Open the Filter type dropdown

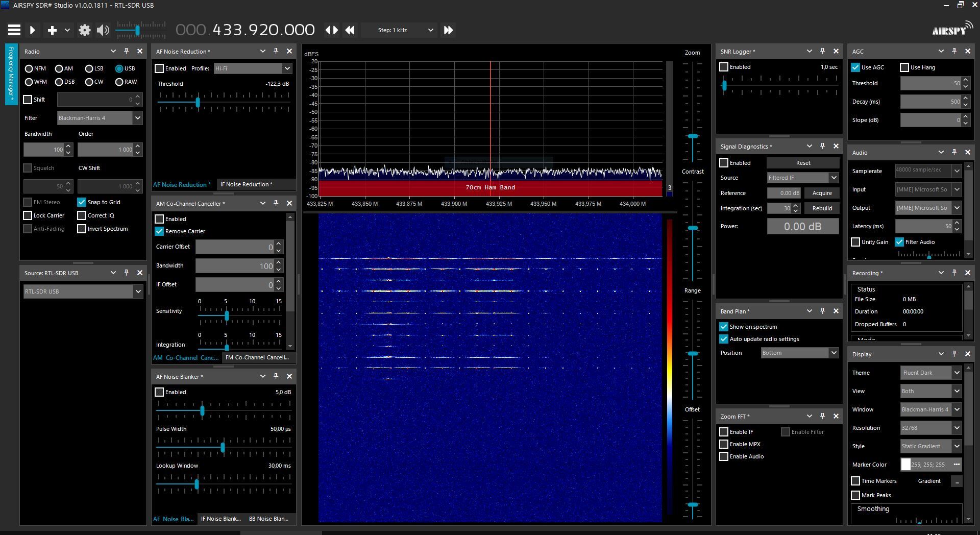(100, 118)
